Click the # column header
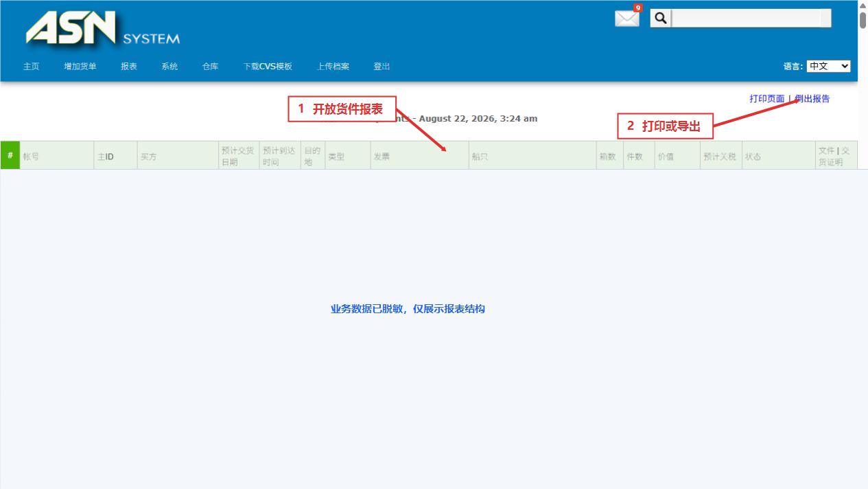 pos(10,155)
